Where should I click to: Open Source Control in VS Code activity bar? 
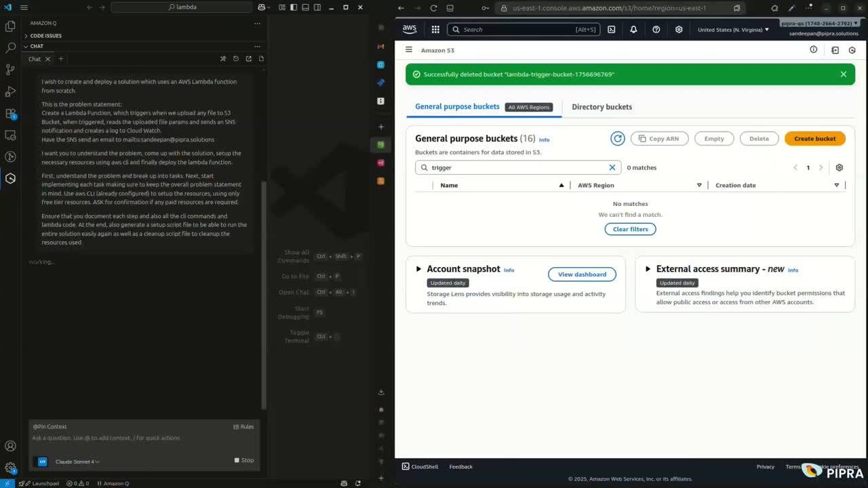click(10, 70)
